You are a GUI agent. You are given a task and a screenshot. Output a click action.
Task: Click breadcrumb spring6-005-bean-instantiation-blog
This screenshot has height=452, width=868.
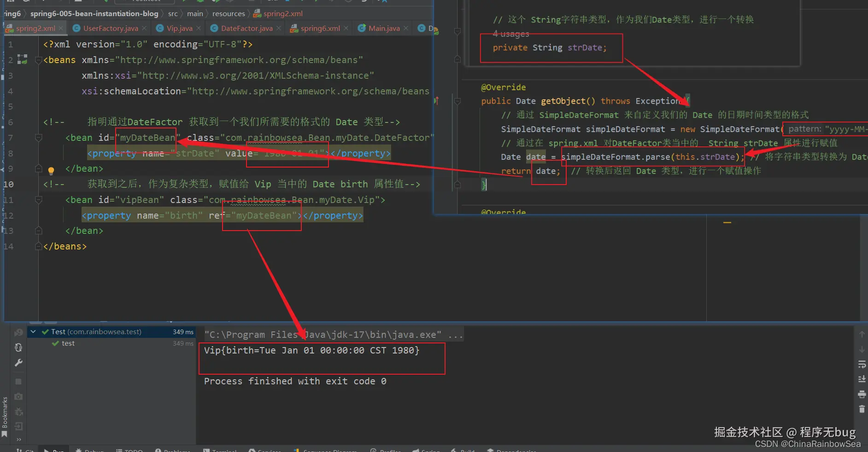coord(94,13)
